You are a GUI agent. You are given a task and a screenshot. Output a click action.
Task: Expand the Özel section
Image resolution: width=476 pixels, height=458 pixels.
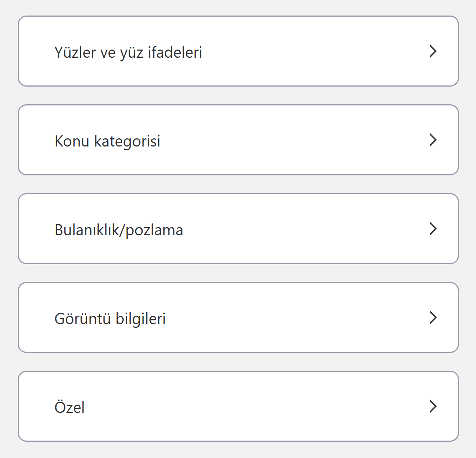coord(238,406)
